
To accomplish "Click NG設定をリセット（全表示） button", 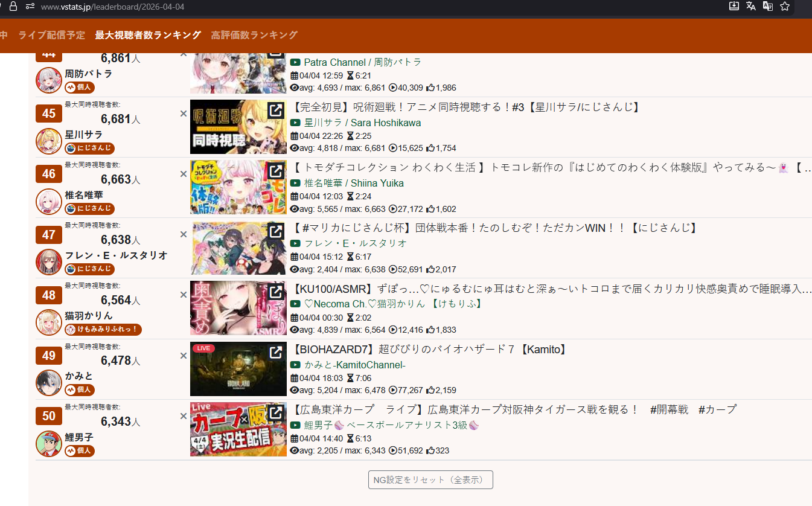I will pyautogui.click(x=430, y=480).
